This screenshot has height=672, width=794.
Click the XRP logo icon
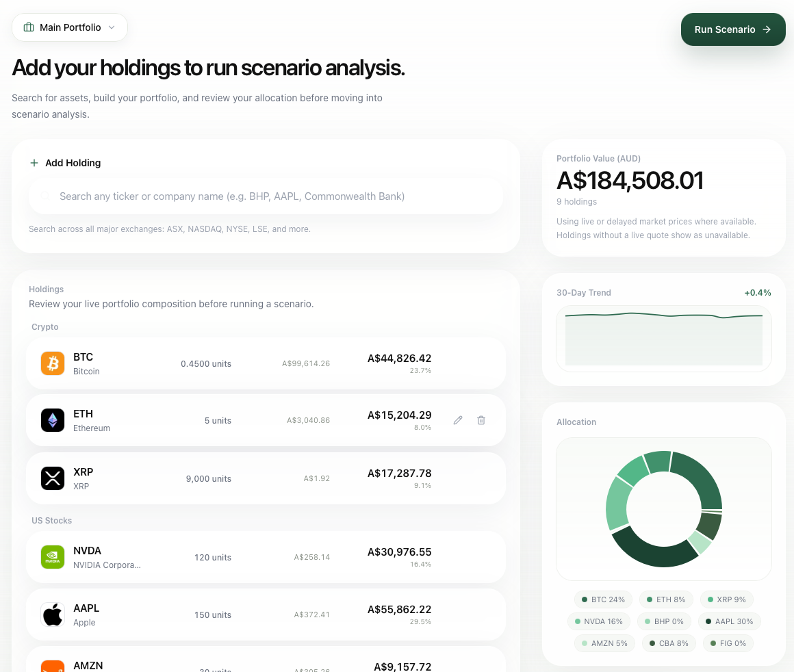click(x=53, y=478)
